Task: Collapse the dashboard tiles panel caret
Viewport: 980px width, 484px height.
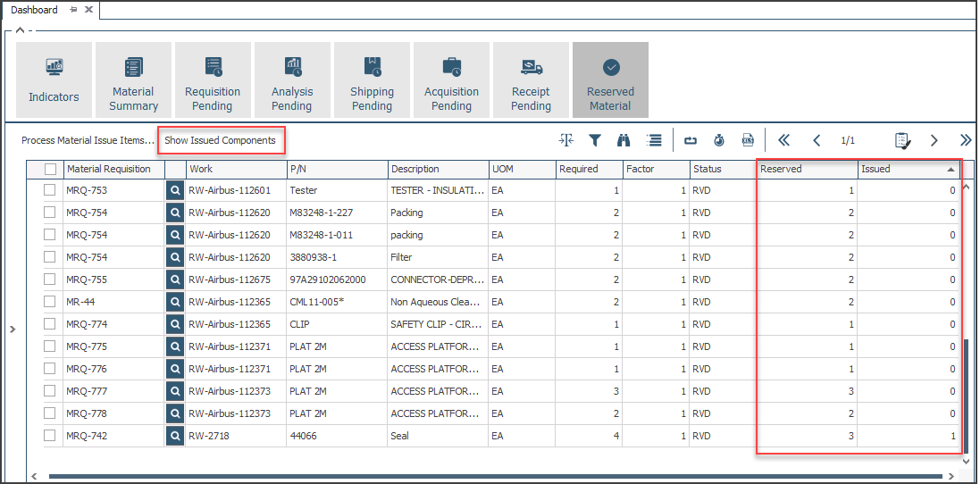Action: click(x=19, y=29)
